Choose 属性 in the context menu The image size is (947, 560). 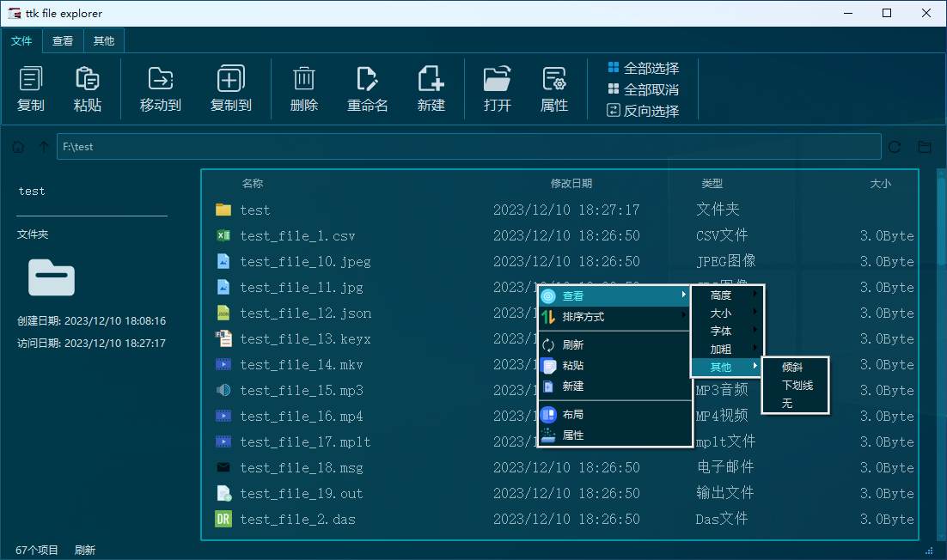point(614,435)
